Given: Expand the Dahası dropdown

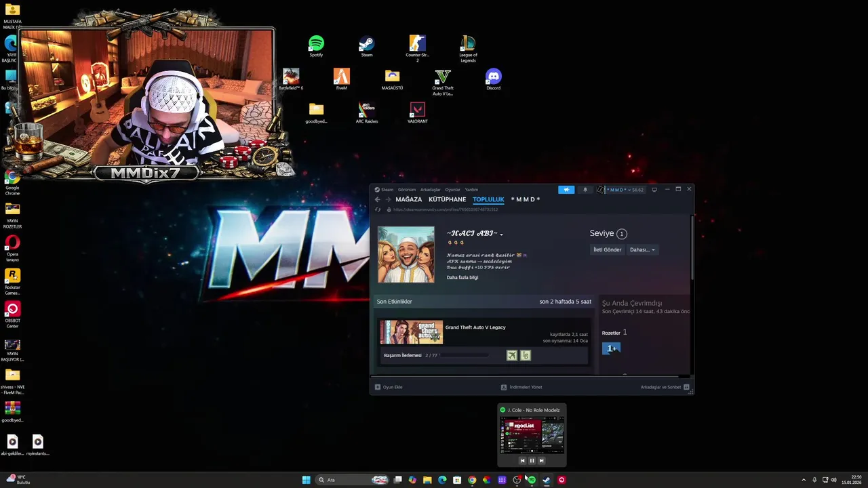Looking at the screenshot, I should click(642, 249).
